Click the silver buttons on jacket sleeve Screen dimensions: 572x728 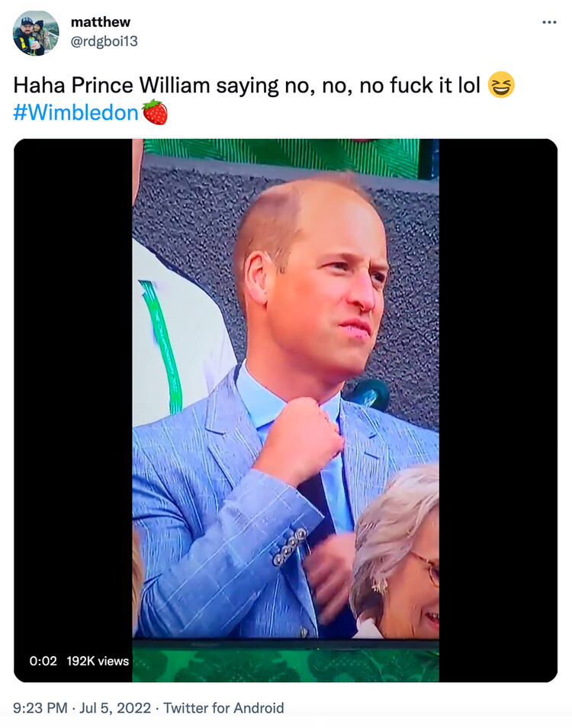(291, 547)
